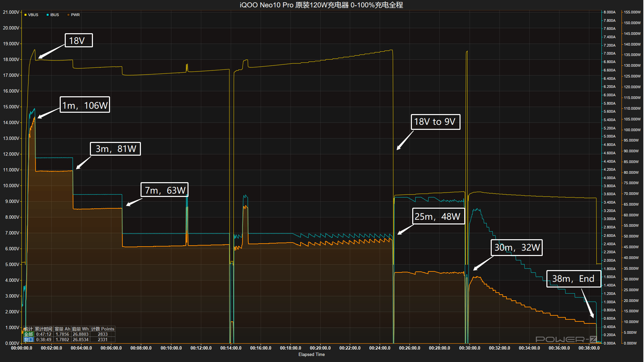Click the window points count 2331
The image size is (644, 362).
(103, 340)
